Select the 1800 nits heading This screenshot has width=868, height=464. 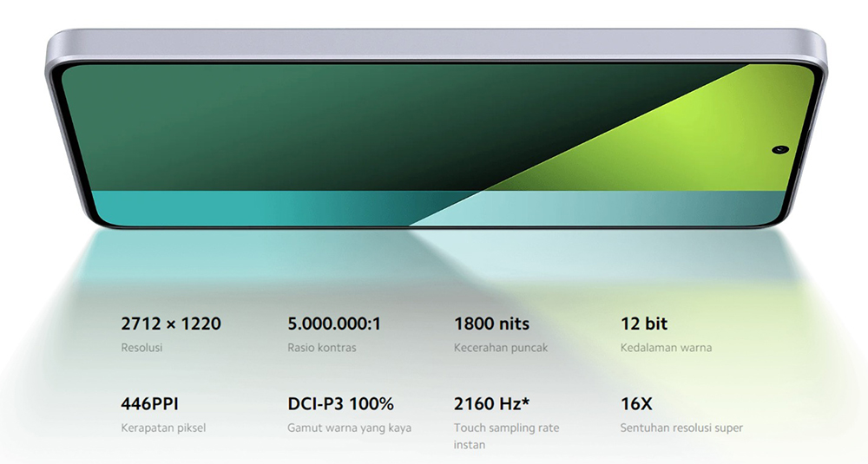tap(491, 323)
